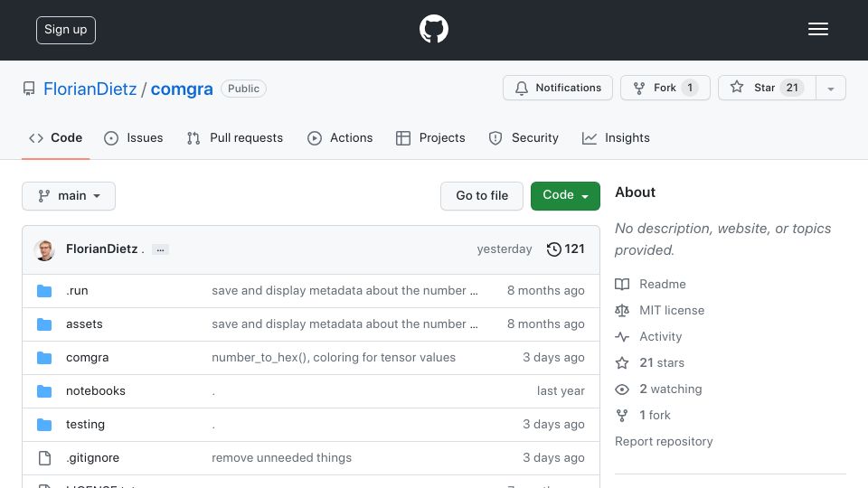
Task: Open the Issues tab
Action: click(134, 137)
